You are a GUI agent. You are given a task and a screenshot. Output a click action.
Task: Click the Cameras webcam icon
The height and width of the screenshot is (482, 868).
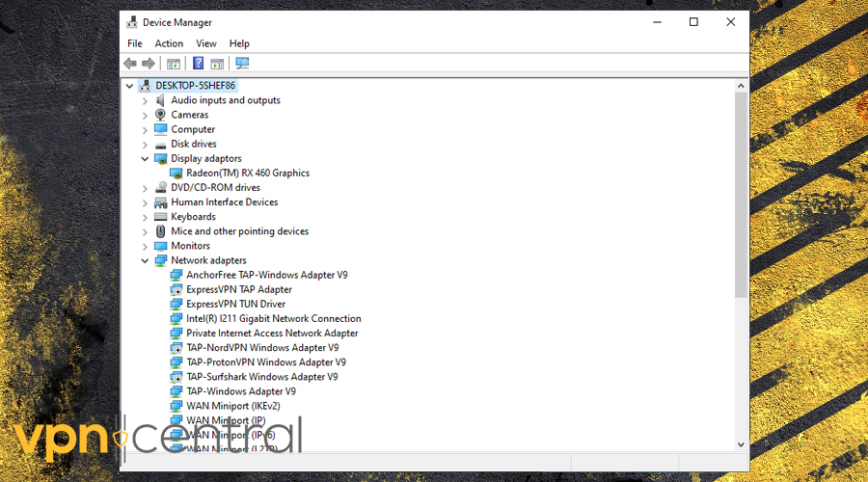click(161, 115)
